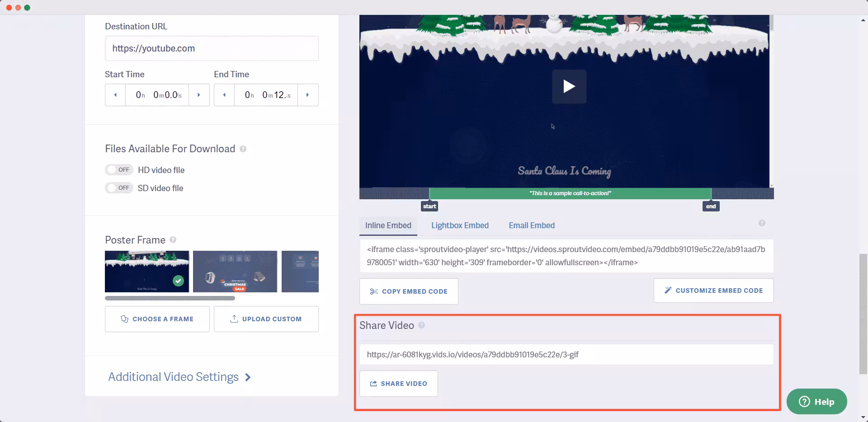Screen dimensions: 868x422
Task: Click the Copy Embed Code button
Action: [409, 291]
